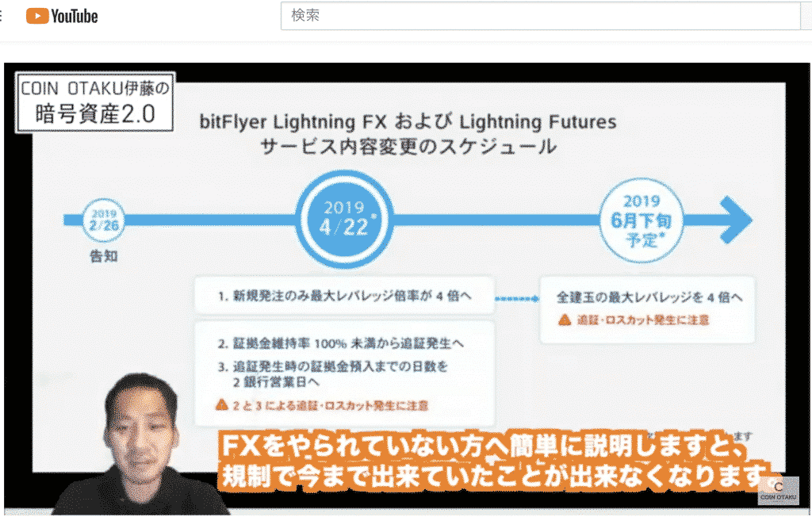Open the YouTube guide hamburger menu

point(1,16)
